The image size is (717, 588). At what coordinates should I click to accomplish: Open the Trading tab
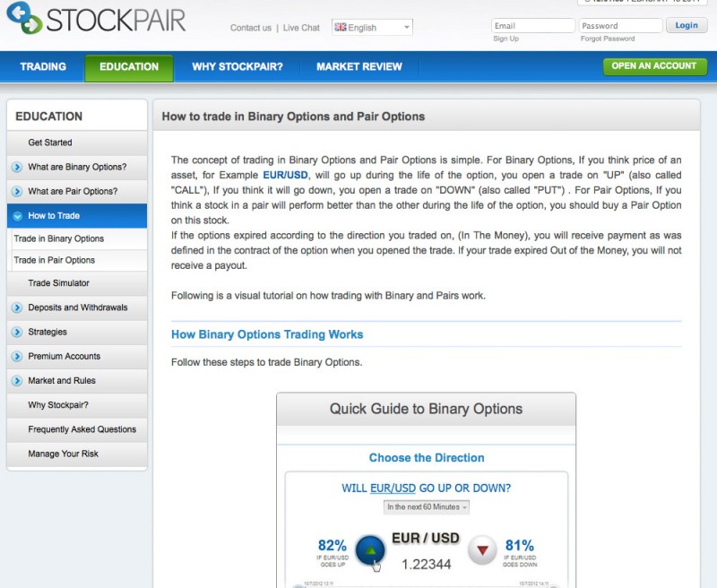(x=43, y=66)
